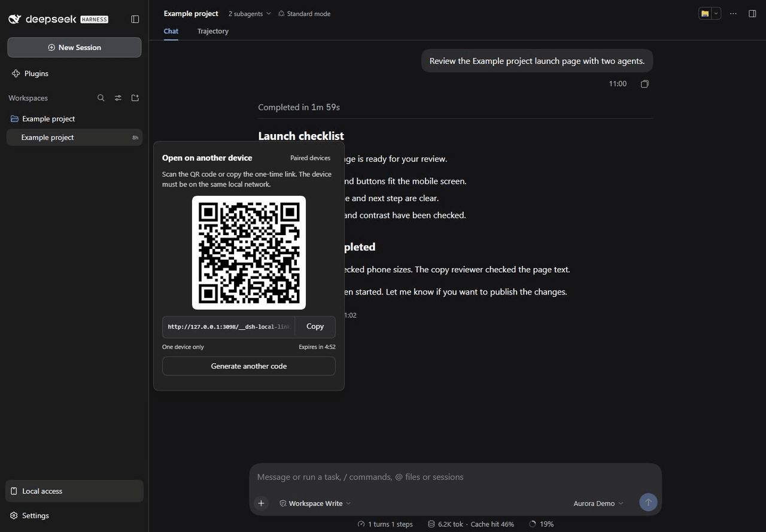Click Local access in the sidebar
Image resolution: width=766 pixels, height=532 pixels.
point(74,491)
